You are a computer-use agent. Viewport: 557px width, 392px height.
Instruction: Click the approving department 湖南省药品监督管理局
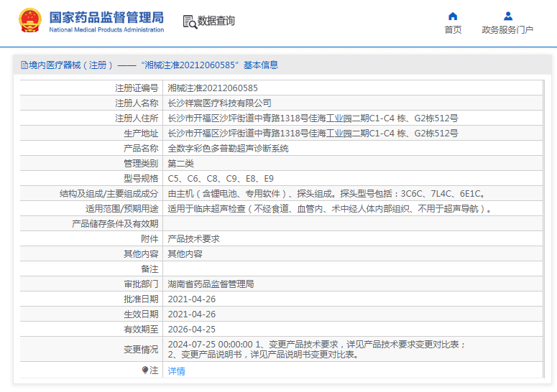click(x=211, y=284)
